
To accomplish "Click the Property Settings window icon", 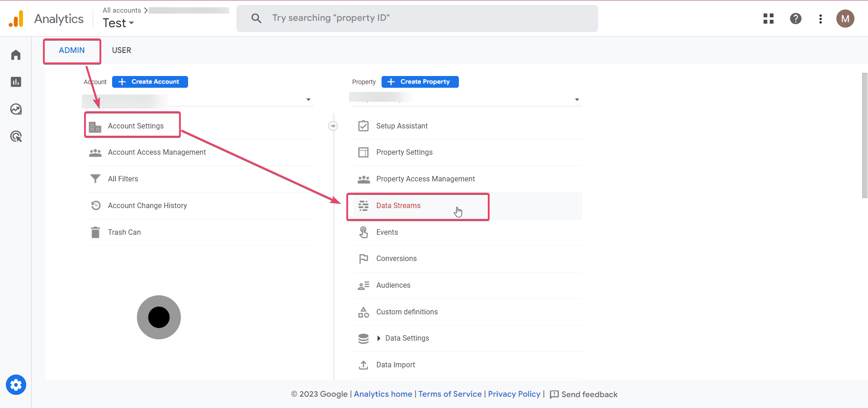I will (x=363, y=152).
